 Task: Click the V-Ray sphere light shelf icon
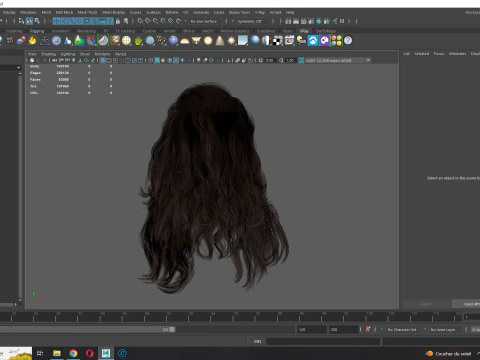coord(208,41)
